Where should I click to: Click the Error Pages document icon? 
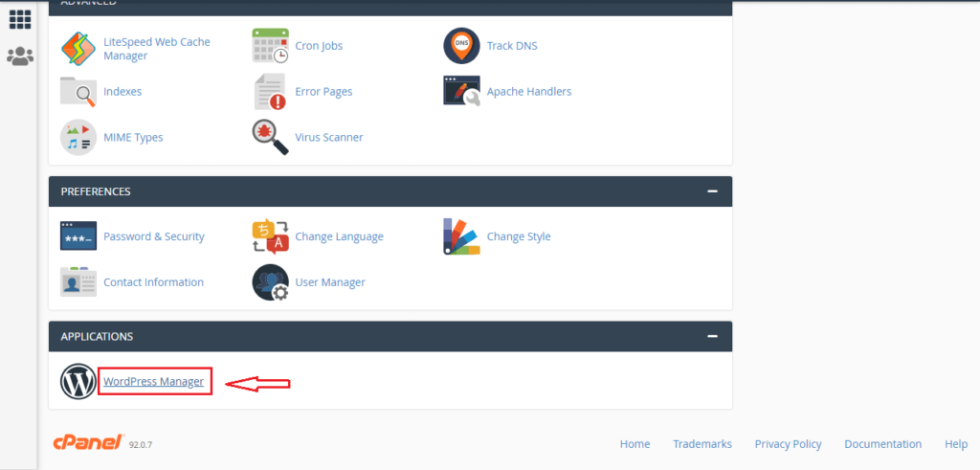(x=271, y=92)
